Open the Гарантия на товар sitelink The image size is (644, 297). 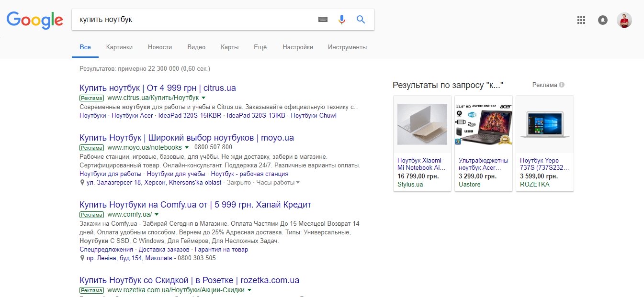point(222,250)
